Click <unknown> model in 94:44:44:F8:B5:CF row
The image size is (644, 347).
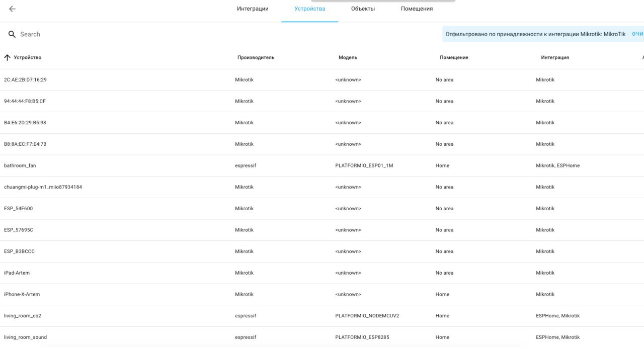coord(348,101)
